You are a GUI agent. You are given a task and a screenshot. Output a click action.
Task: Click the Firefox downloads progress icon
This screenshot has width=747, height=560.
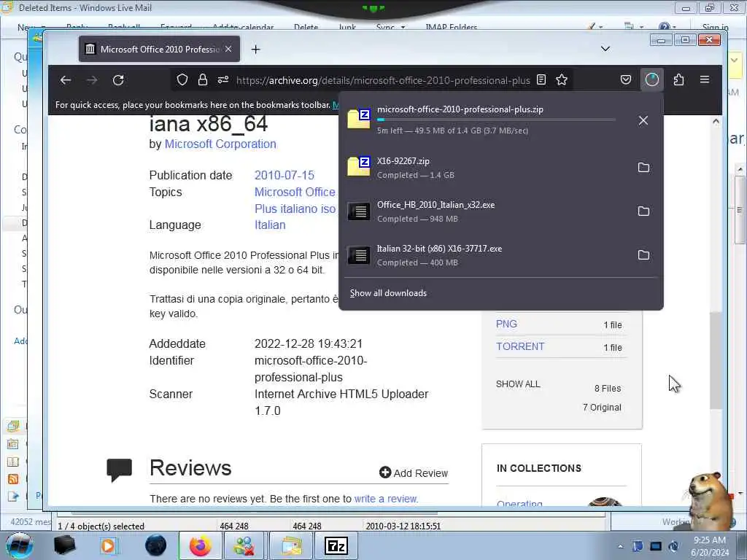[x=651, y=79]
